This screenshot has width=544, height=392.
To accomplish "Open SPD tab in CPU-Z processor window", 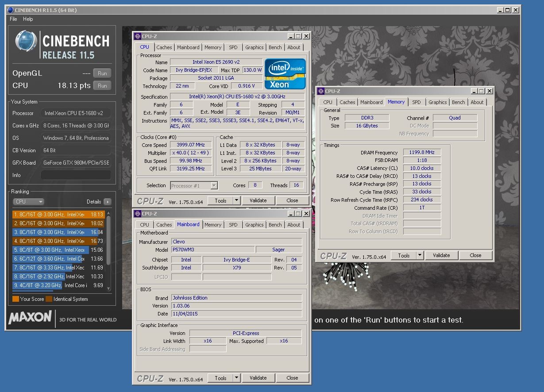I will coord(233,47).
